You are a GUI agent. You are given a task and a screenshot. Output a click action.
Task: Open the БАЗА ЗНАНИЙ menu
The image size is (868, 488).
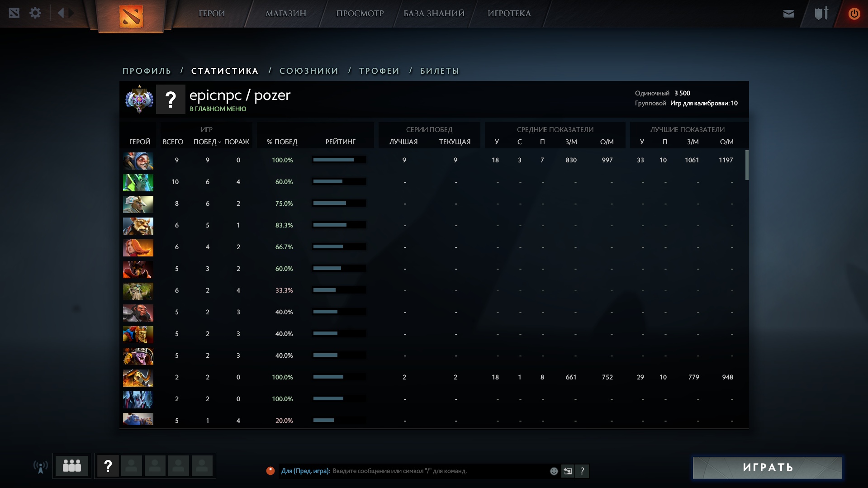[x=434, y=14]
